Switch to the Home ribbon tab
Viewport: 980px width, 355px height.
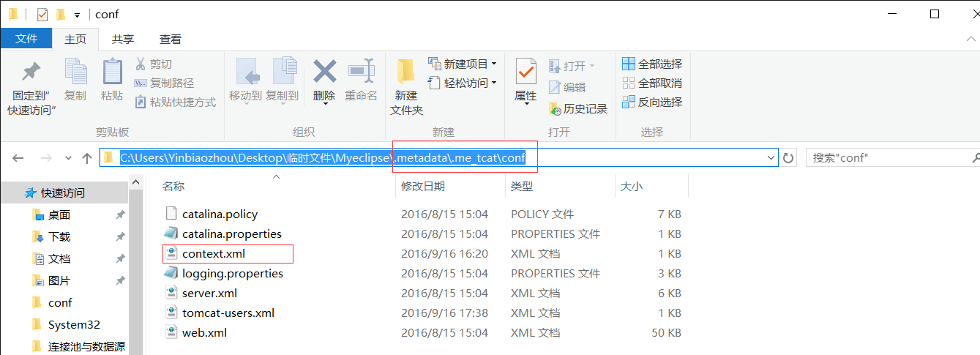pyautogui.click(x=75, y=40)
